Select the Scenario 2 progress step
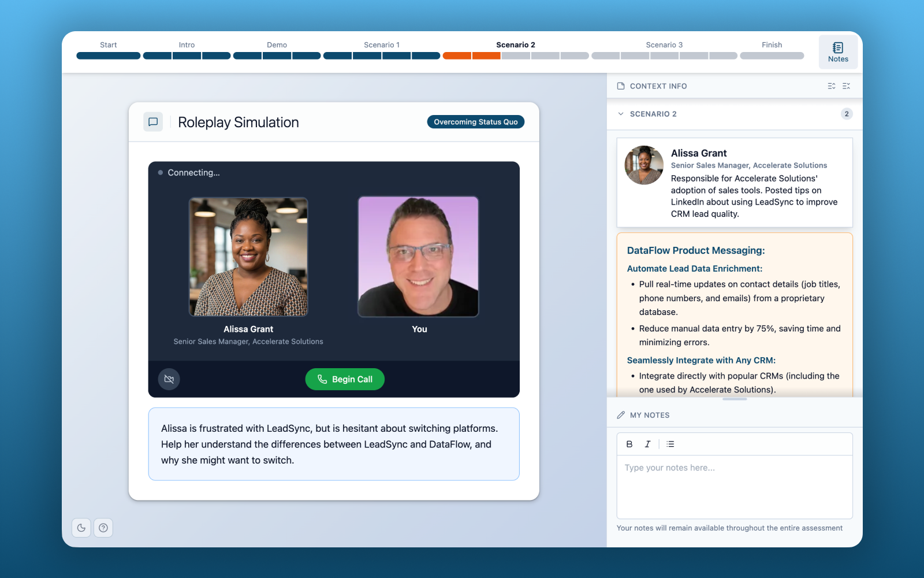Image resolution: width=924 pixels, height=578 pixels. [x=516, y=45]
